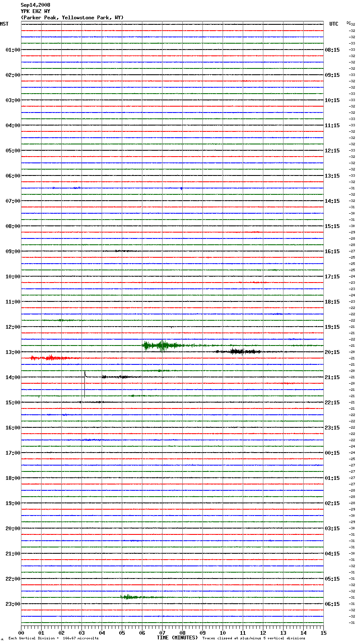The width and height of the screenshot is (357, 644).
Task: Select the 21:00 MST row label
Action: [x=13, y=554]
